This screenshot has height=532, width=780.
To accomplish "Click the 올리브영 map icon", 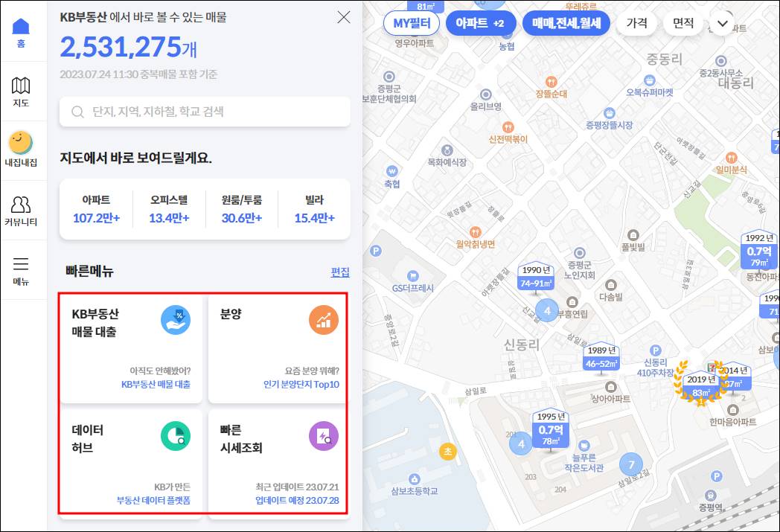I will [485, 94].
